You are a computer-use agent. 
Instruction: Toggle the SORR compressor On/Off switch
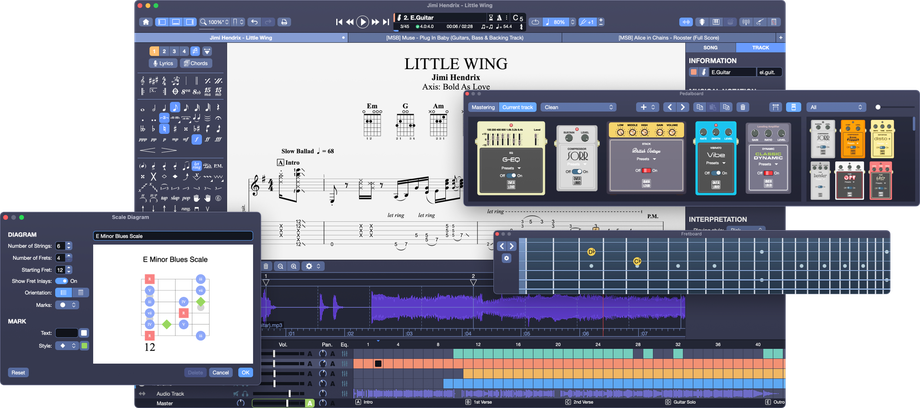(577, 171)
